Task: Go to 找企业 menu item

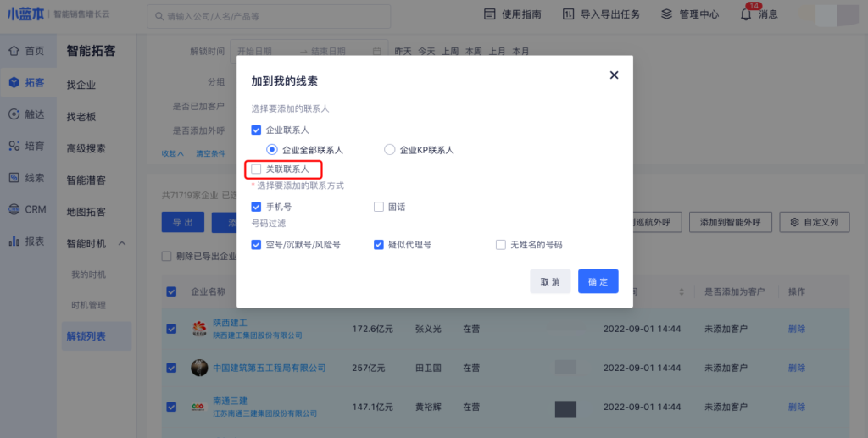Action: click(81, 86)
